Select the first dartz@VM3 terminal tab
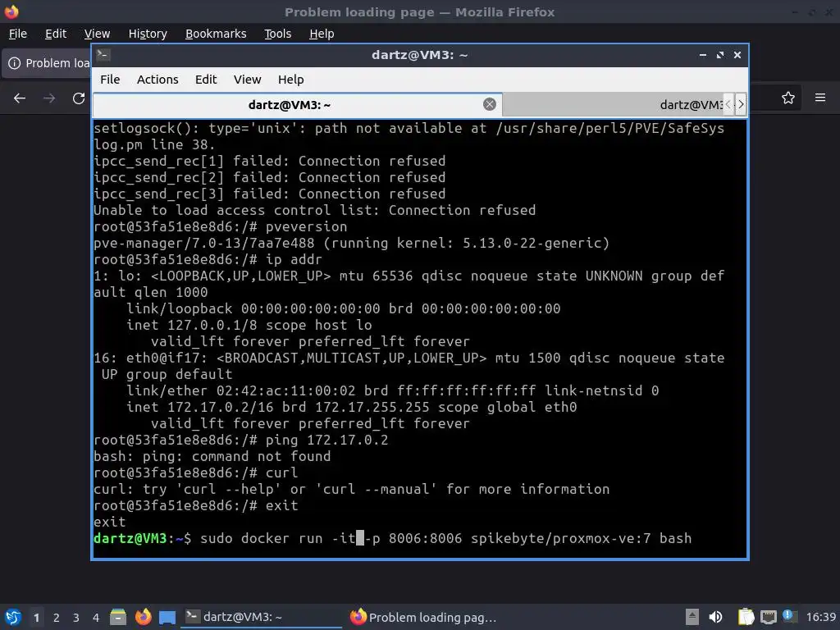The height and width of the screenshot is (630, 840). 290,104
